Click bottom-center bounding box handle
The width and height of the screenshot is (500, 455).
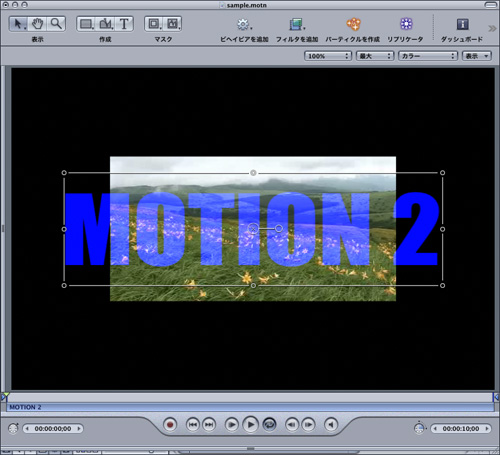coord(253,285)
